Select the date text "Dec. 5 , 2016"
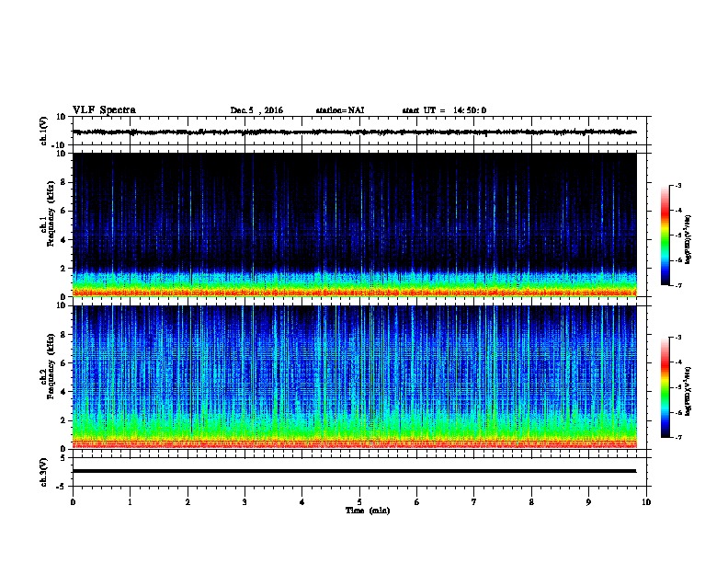 point(256,110)
